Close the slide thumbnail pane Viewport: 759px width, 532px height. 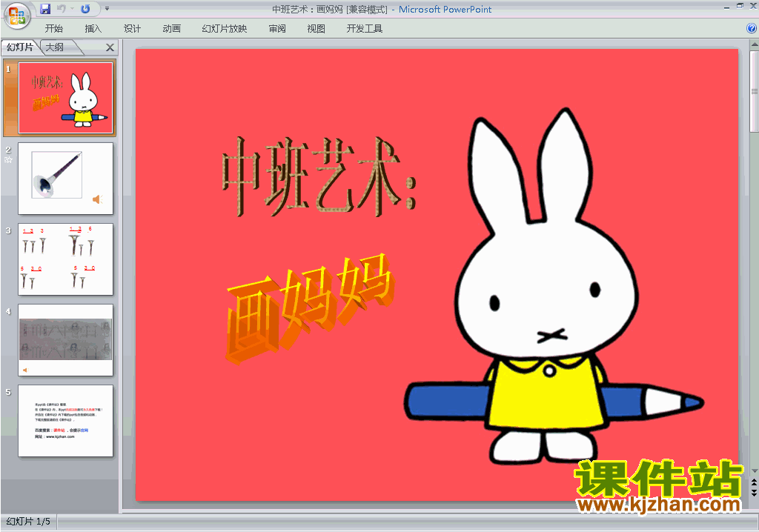110,47
